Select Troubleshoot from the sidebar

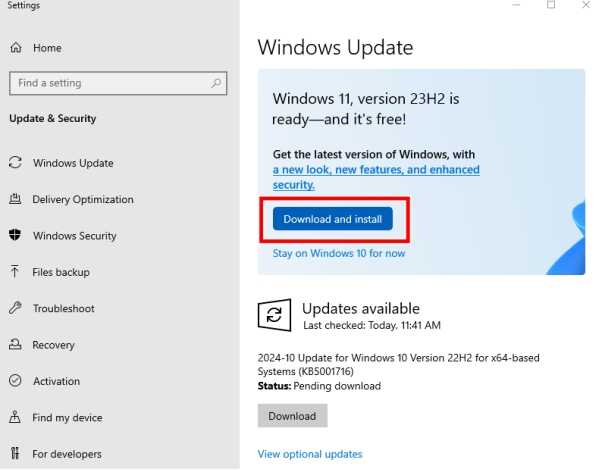coord(63,308)
